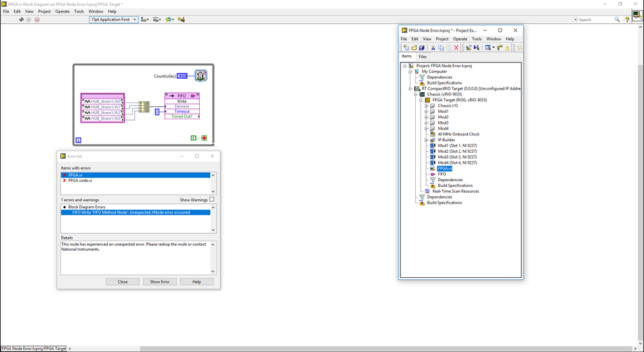Click the Show Error button

[x=160, y=282]
